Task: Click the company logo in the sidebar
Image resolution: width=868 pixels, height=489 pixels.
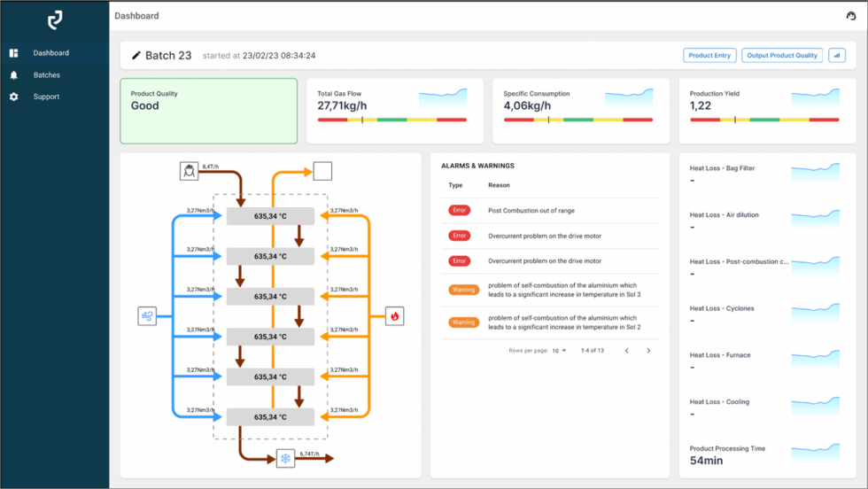Action: pyautogui.click(x=55, y=20)
